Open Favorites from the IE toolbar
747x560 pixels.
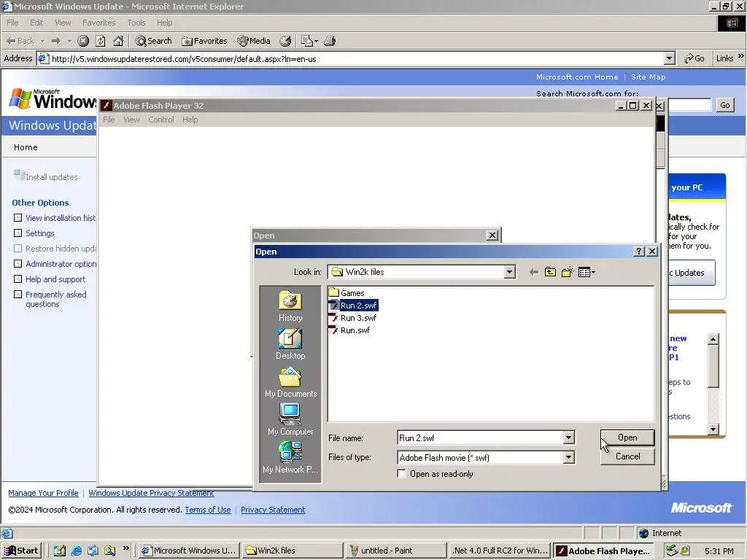pyautogui.click(x=204, y=41)
